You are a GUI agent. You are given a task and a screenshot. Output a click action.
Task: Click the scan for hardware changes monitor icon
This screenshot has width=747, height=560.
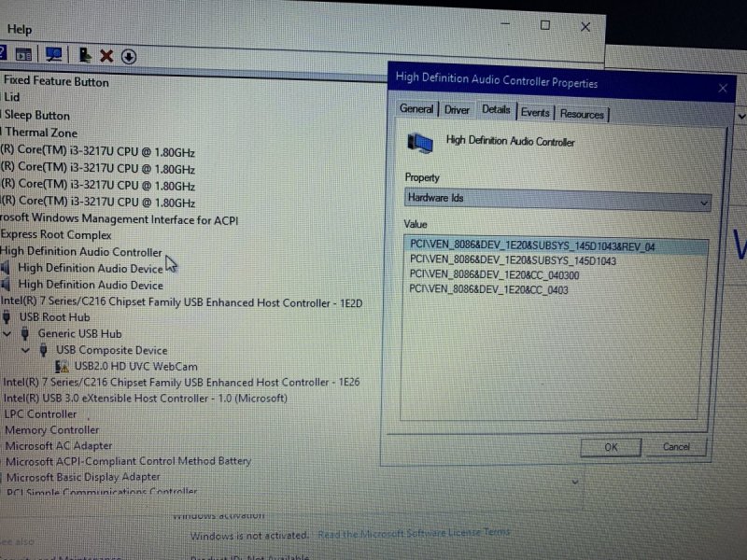[53, 55]
